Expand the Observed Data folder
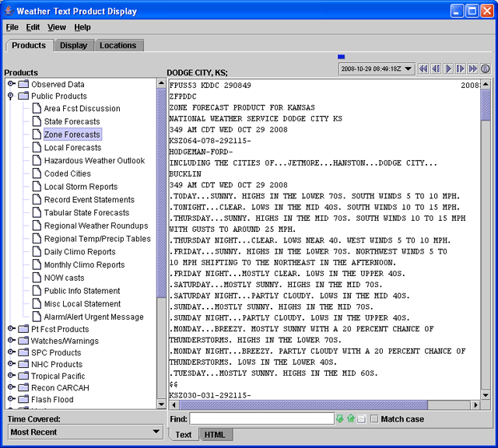The height and width of the screenshot is (448, 498). point(12,84)
